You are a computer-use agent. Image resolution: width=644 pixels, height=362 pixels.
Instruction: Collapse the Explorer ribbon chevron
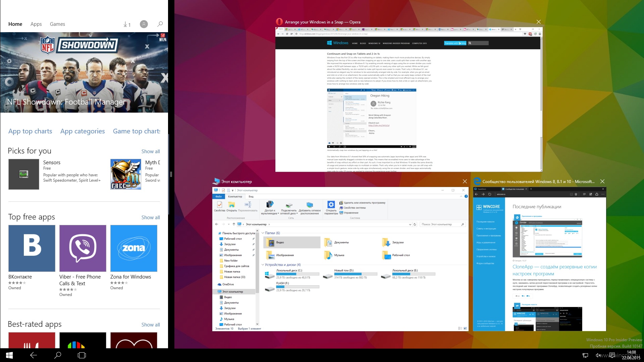tap(462, 196)
